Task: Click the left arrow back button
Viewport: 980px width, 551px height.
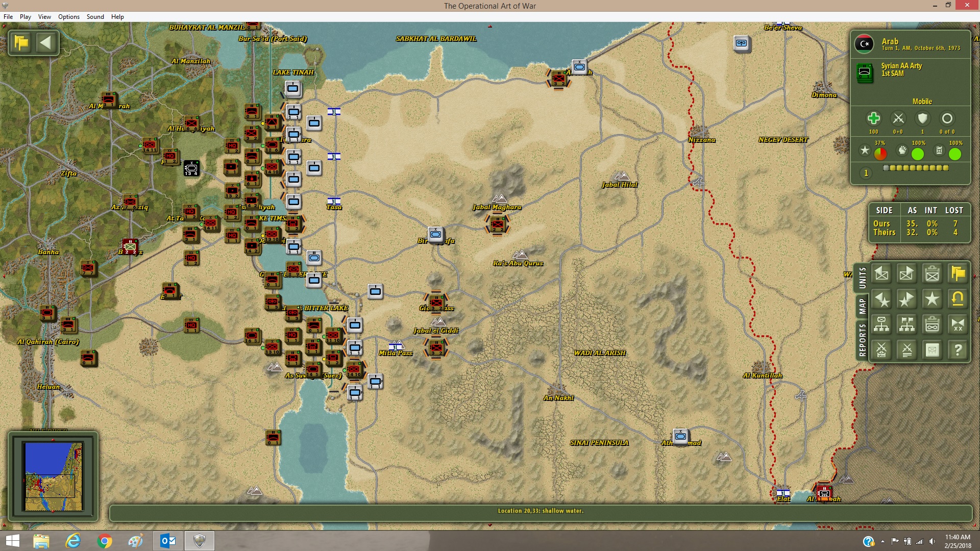Action: click(46, 42)
